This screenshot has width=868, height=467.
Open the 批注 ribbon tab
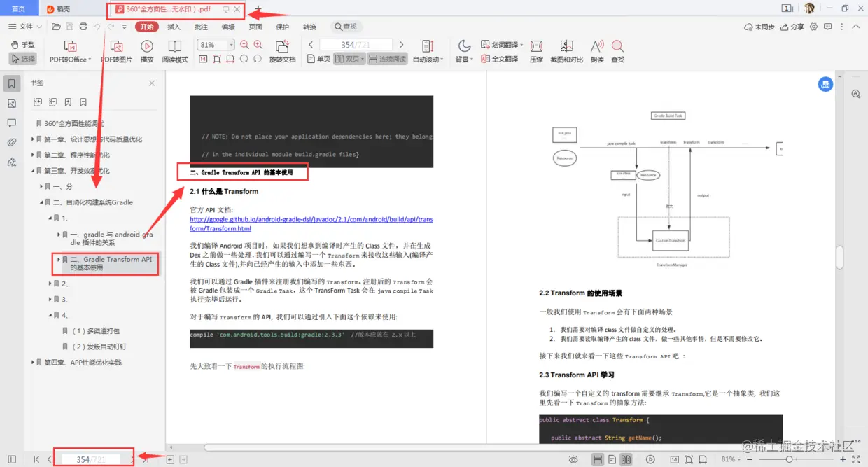pos(202,27)
